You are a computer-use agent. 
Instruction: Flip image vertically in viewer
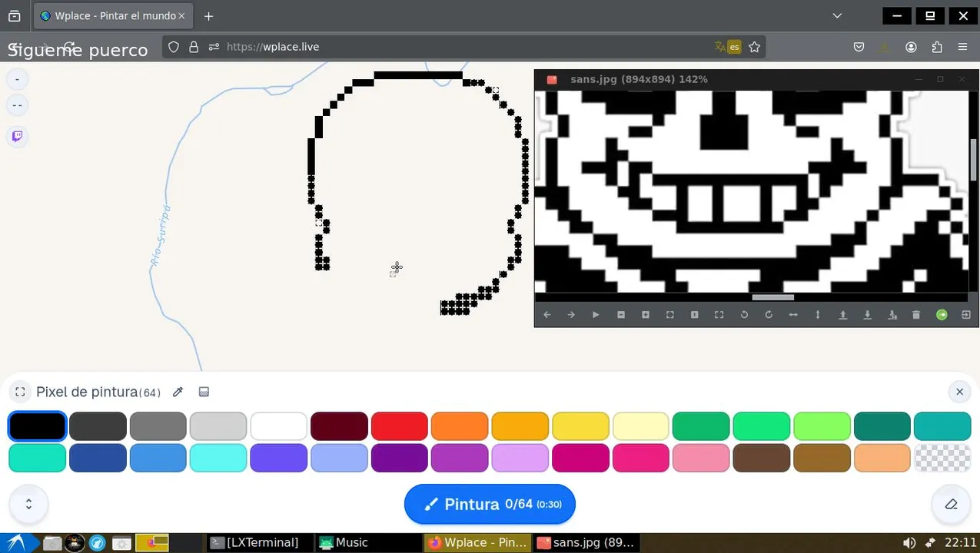(818, 315)
